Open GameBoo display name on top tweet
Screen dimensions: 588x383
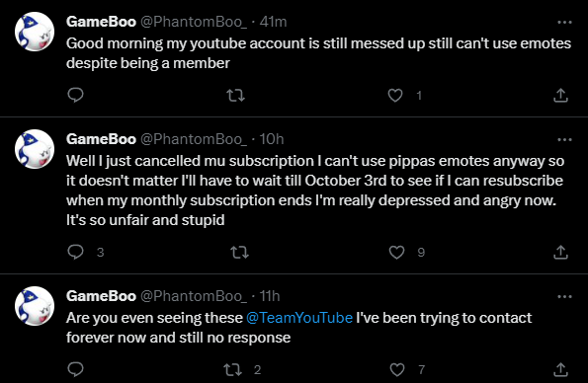(x=101, y=22)
